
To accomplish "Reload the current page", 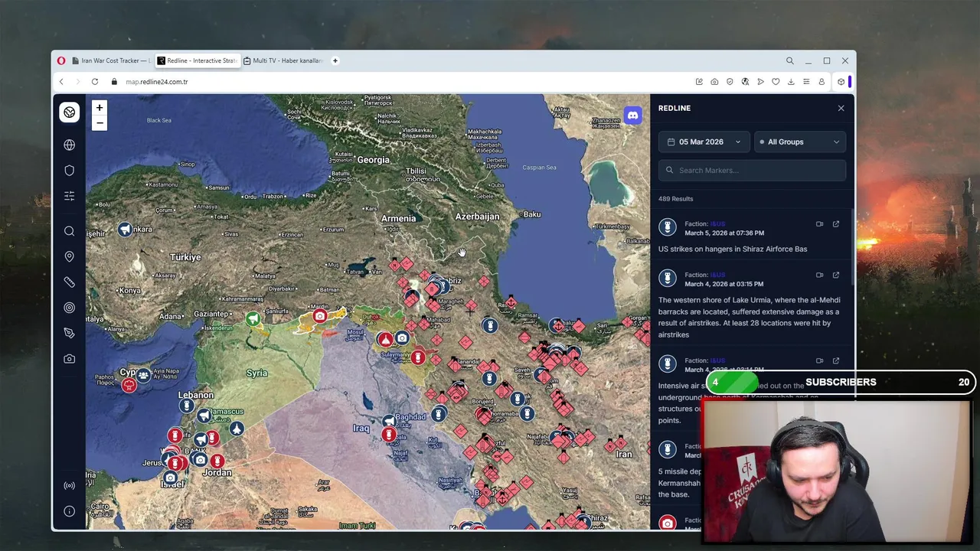I will pyautogui.click(x=95, y=82).
